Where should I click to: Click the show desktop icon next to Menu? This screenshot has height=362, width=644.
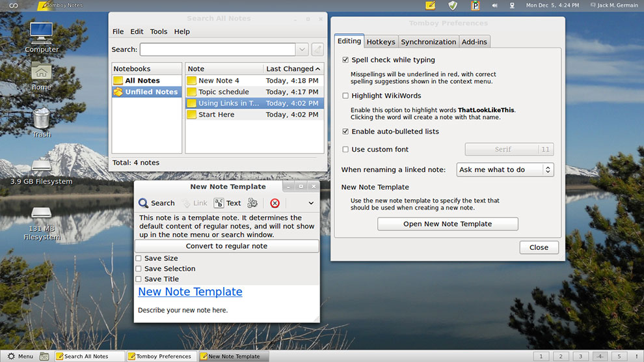tap(44, 356)
